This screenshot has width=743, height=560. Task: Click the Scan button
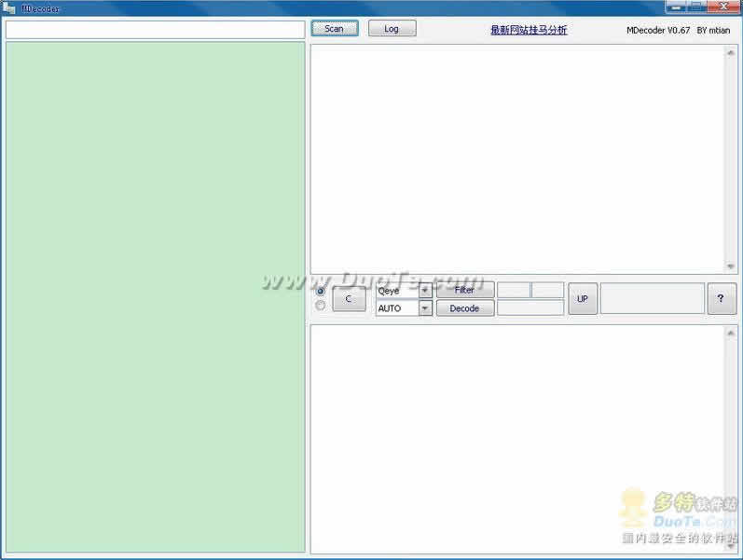tap(335, 29)
